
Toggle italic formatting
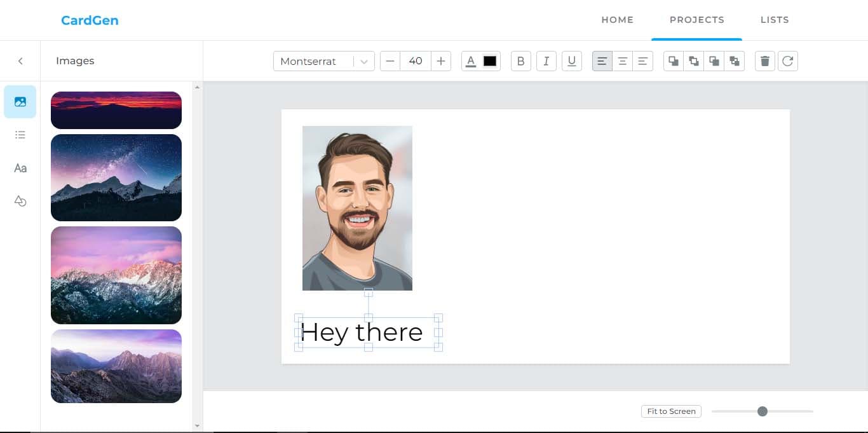[546, 61]
